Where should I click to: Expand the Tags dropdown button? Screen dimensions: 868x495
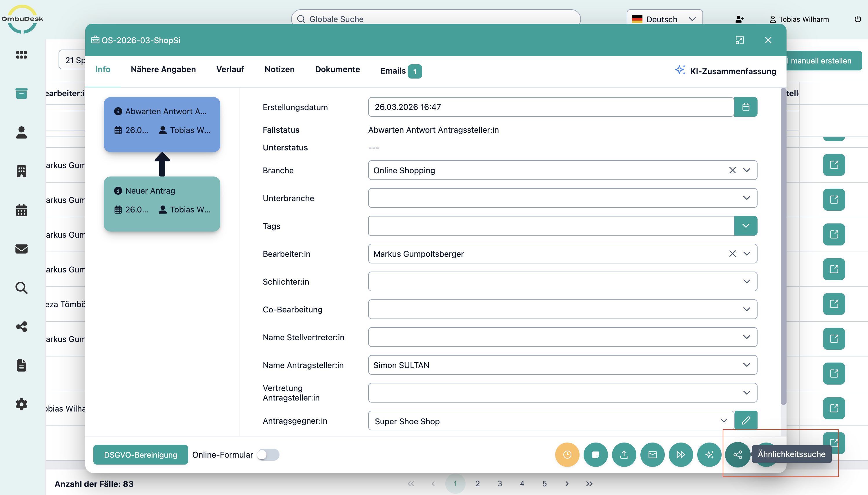click(x=746, y=226)
